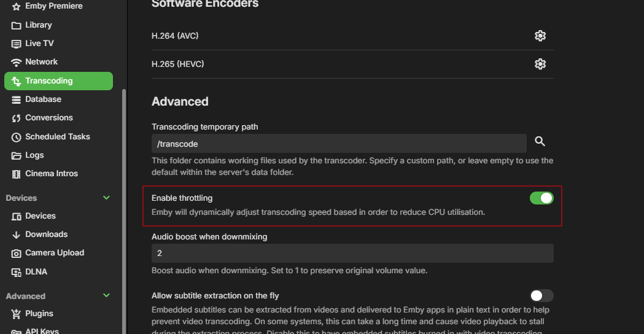
Task: Open the DLNA settings page
Action: [36, 271]
